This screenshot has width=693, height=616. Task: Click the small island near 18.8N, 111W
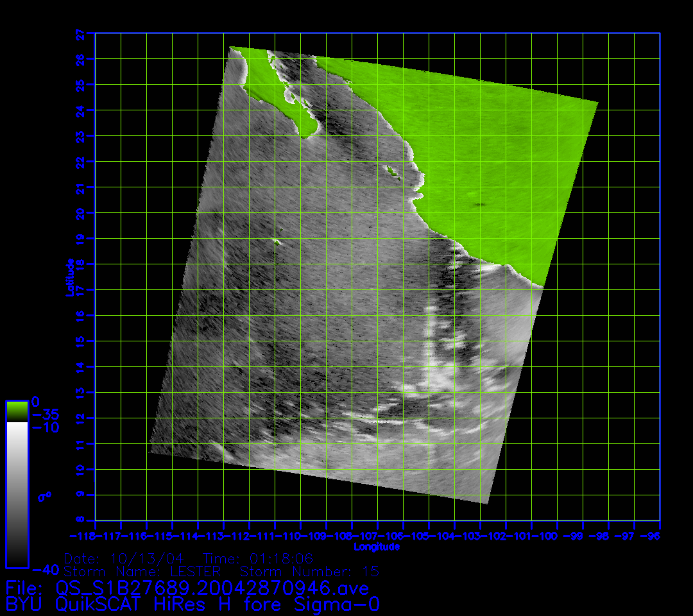(277, 242)
